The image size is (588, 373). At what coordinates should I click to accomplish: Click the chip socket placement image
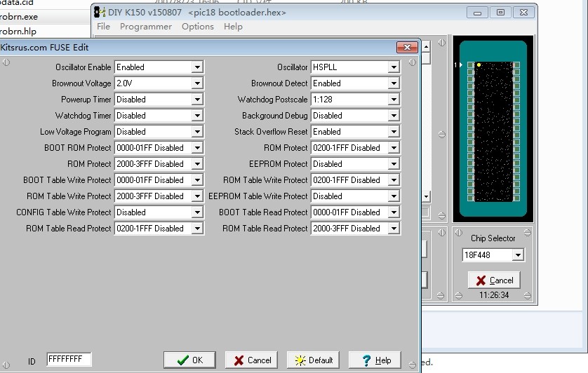[493, 129]
